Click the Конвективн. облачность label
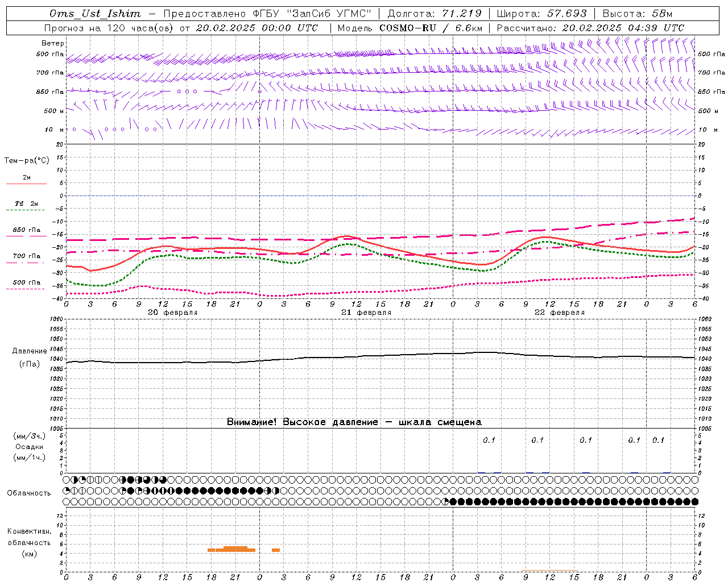 (x=29, y=537)
